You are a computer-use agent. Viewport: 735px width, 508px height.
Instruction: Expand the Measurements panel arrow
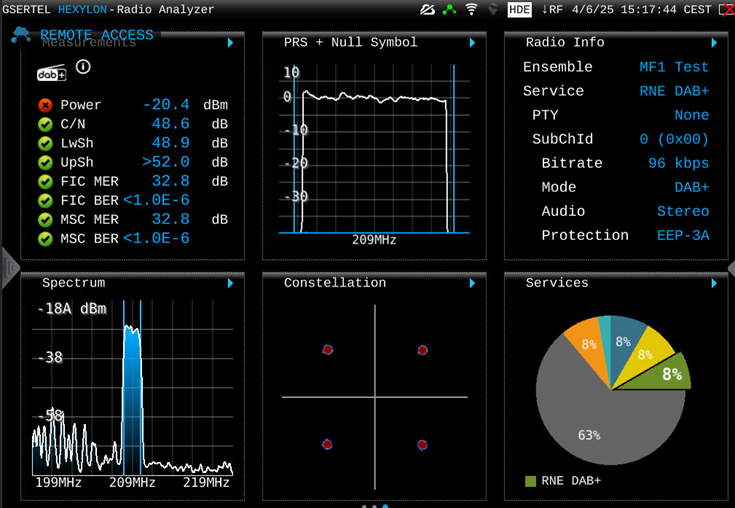coord(230,43)
